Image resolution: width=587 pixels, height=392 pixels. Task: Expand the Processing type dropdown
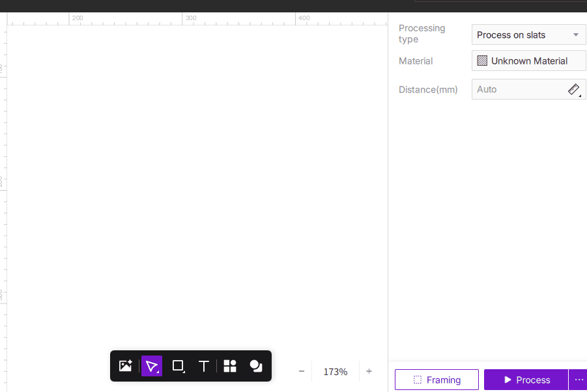[528, 35]
